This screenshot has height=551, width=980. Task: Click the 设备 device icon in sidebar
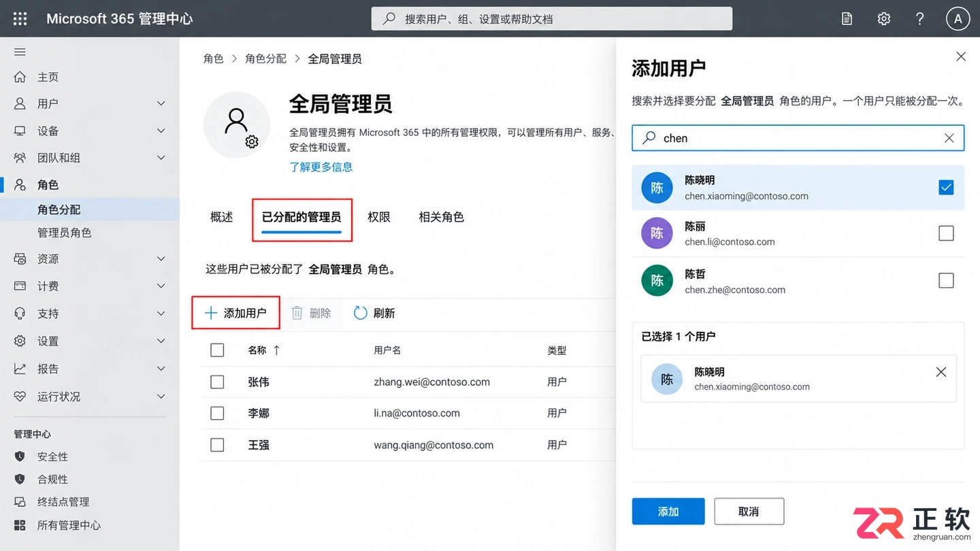click(x=20, y=131)
